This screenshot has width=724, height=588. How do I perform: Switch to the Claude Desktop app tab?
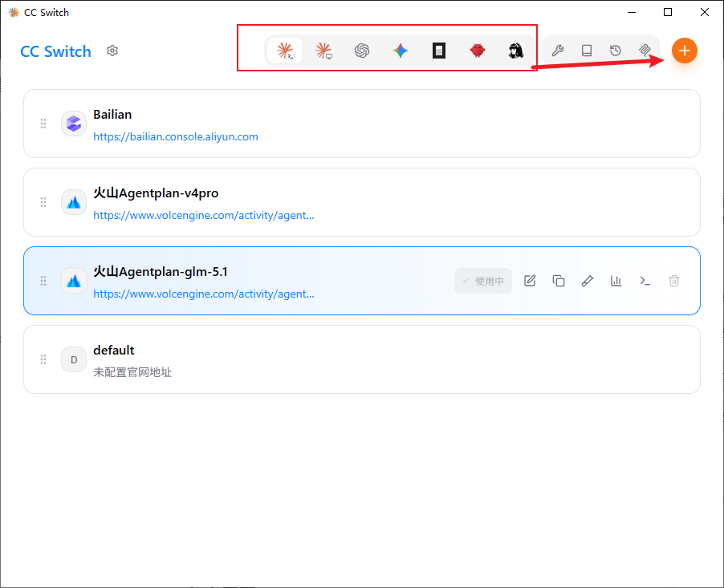323,51
